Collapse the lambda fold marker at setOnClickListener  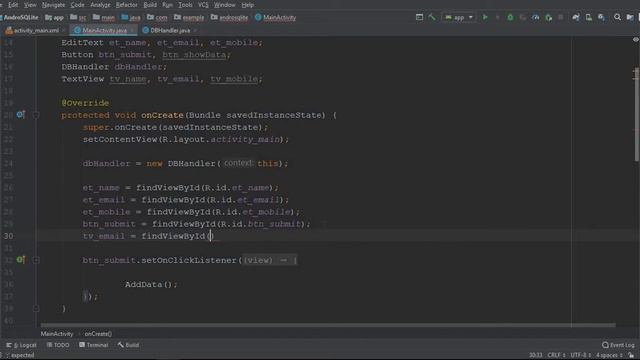36,260
